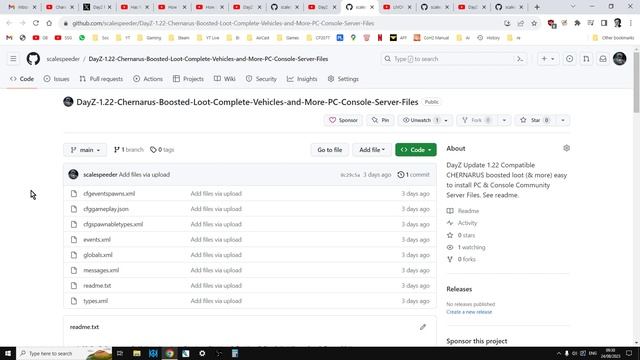Open the pull requests icon in header
This screenshot has height=360, width=640.
tap(586, 59)
